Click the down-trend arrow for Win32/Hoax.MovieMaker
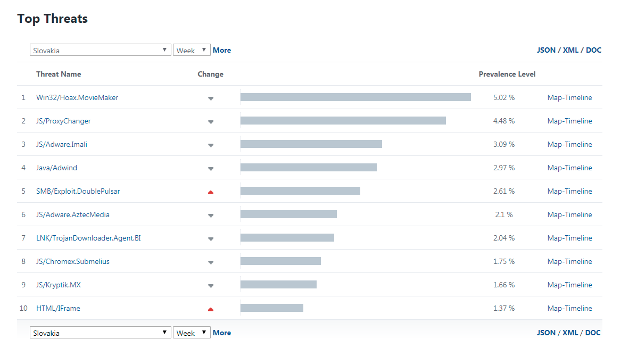The image size is (629, 364). point(211,98)
